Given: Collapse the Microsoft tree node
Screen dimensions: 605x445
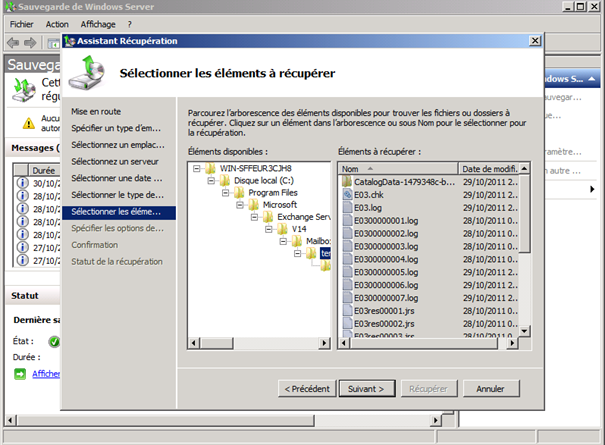Looking at the screenshot, I should point(240,205).
